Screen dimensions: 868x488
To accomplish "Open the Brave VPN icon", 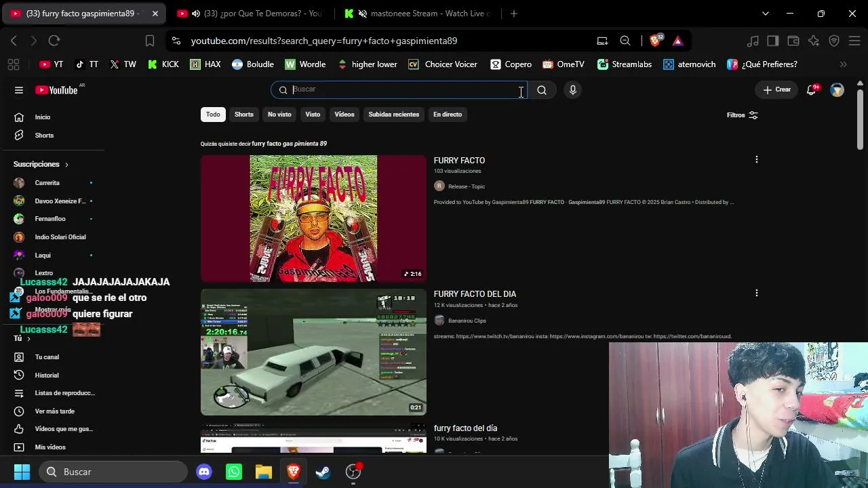I will click(834, 41).
